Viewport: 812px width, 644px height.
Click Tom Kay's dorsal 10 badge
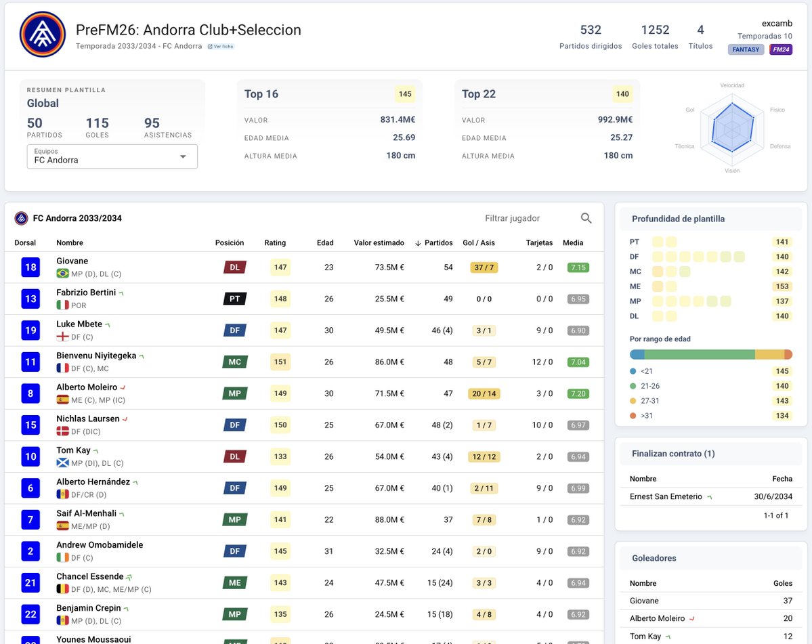tap(30, 457)
